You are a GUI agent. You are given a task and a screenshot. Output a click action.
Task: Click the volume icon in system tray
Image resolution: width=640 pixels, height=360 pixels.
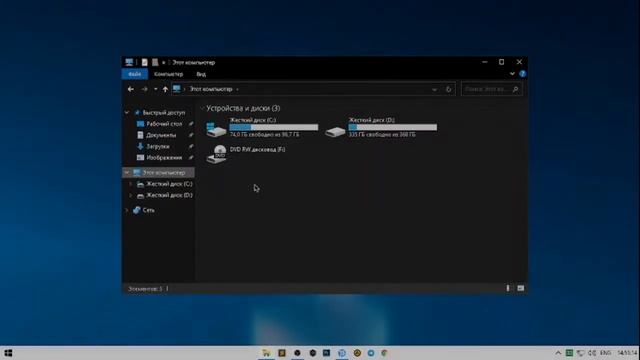[x=592, y=353]
